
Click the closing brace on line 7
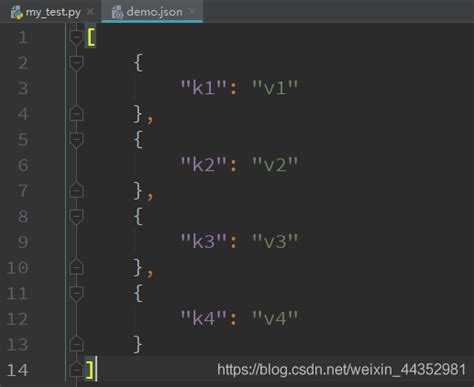pos(138,191)
